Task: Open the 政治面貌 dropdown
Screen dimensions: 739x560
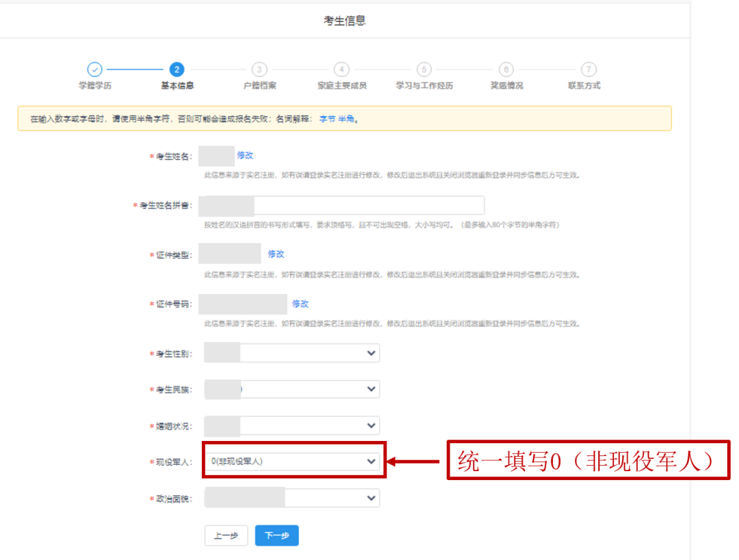Action: (x=291, y=498)
